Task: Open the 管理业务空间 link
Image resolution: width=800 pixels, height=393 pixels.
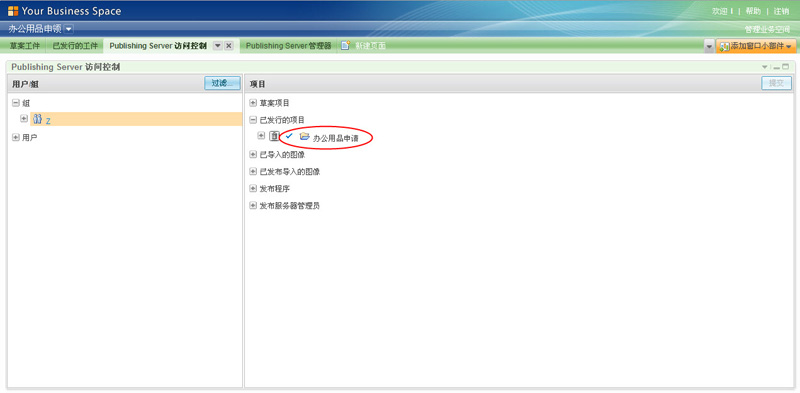Action: [x=767, y=30]
